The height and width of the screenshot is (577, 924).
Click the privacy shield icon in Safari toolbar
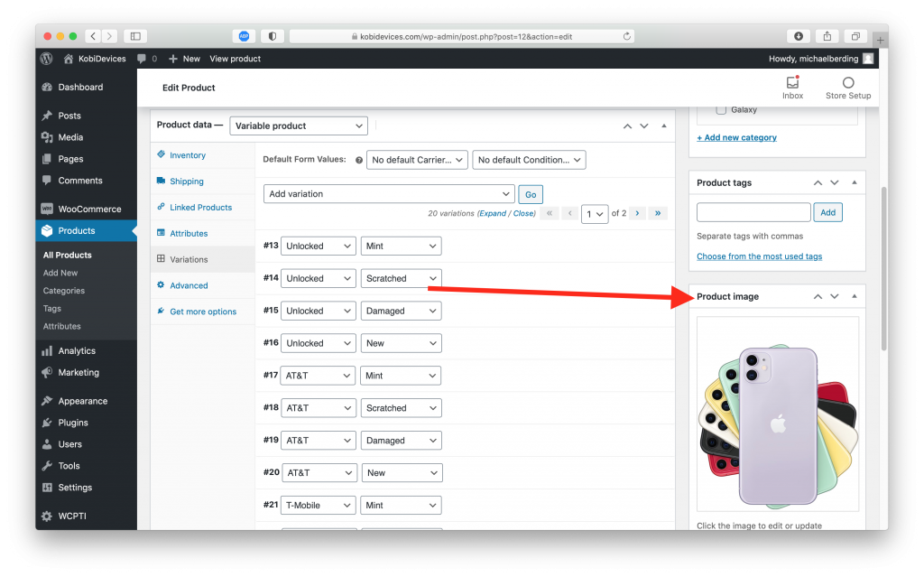[273, 36]
